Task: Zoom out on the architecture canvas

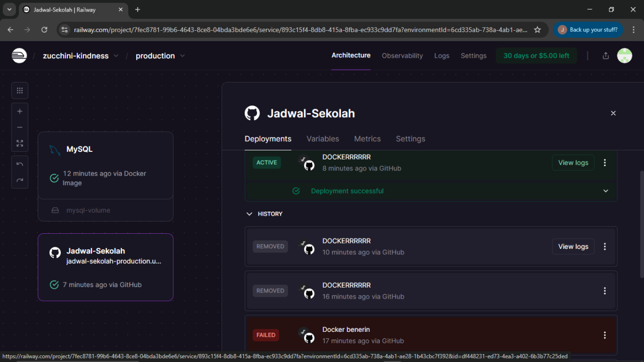Action: 20,127
